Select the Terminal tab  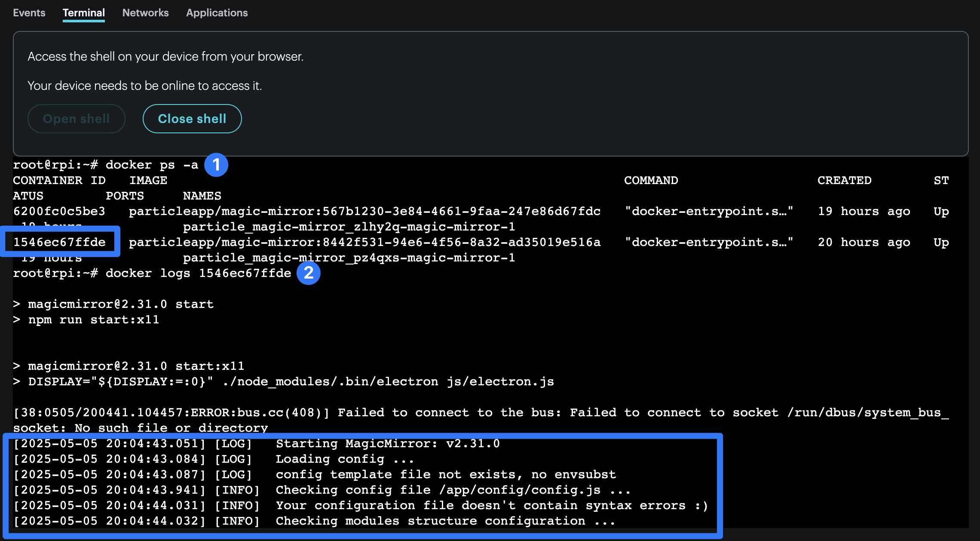pyautogui.click(x=83, y=13)
